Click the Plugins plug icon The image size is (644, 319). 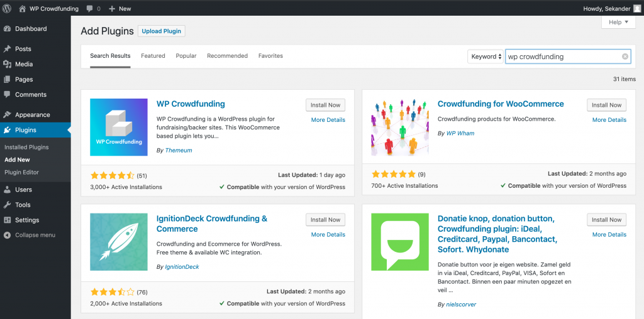click(7, 130)
